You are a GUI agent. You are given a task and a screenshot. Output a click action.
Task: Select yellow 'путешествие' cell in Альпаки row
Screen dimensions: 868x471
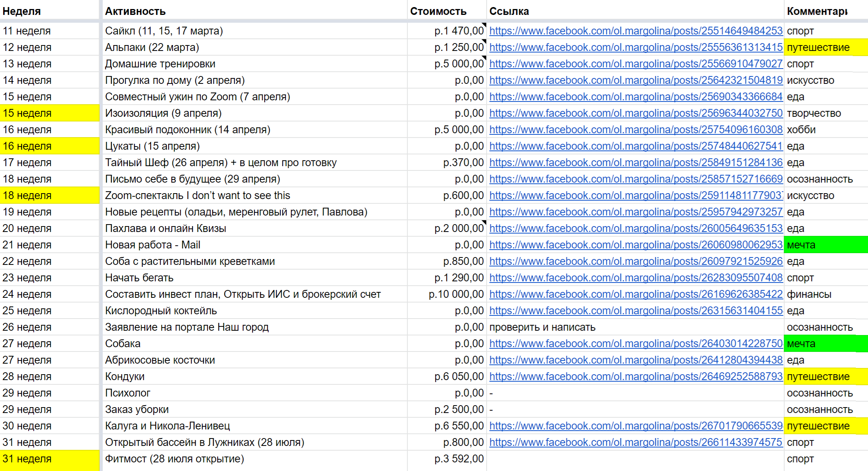pyautogui.click(x=826, y=47)
